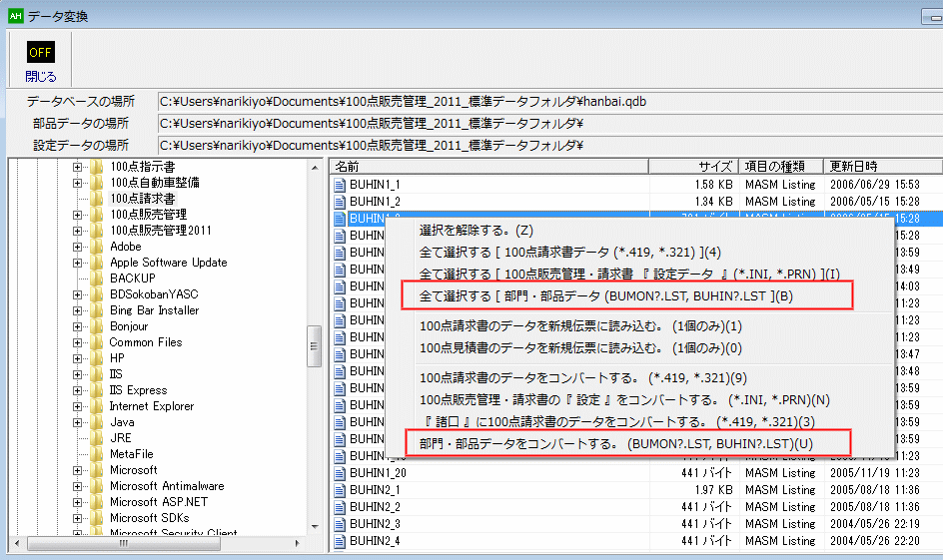Click the tree scrollbar up arrow
This screenshot has width=943, height=560.
[x=315, y=168]
